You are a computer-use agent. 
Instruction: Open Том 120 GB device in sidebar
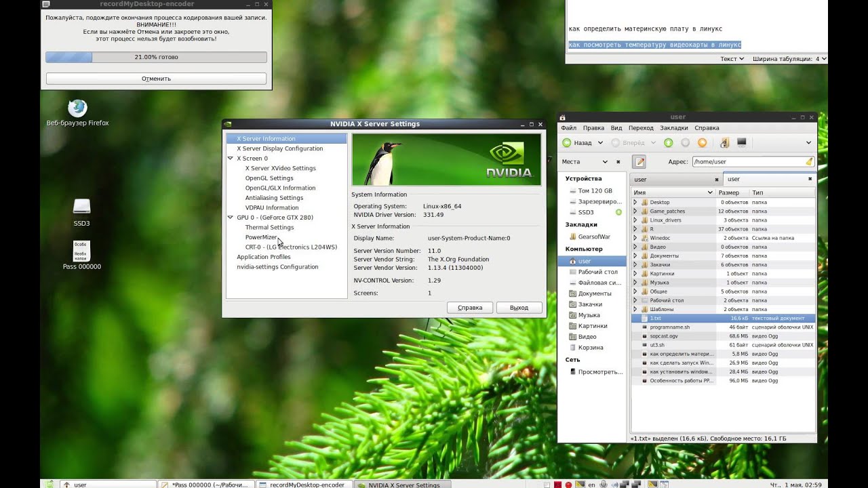tap(595, 191)
